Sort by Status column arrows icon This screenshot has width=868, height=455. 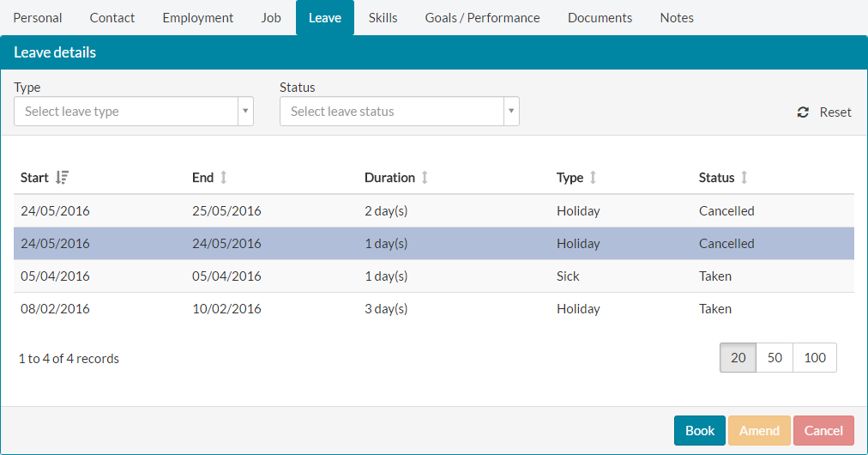coord(744,178)
